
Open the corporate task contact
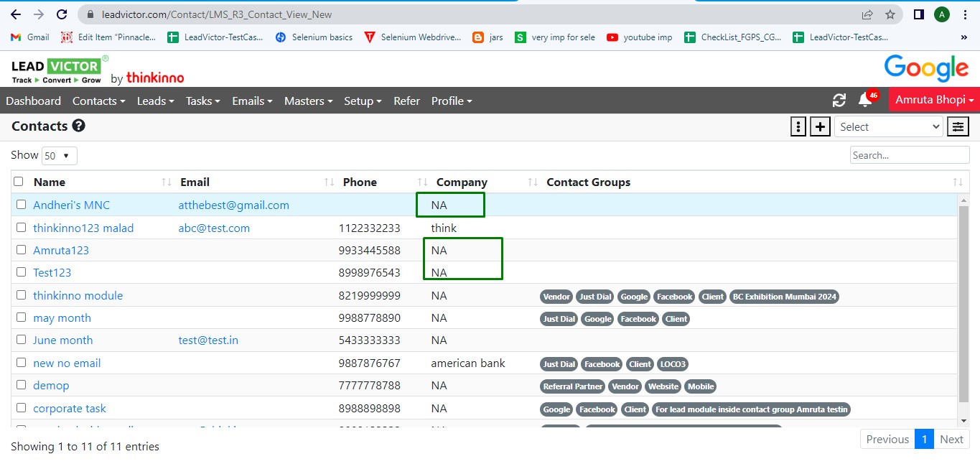[70, 408]
